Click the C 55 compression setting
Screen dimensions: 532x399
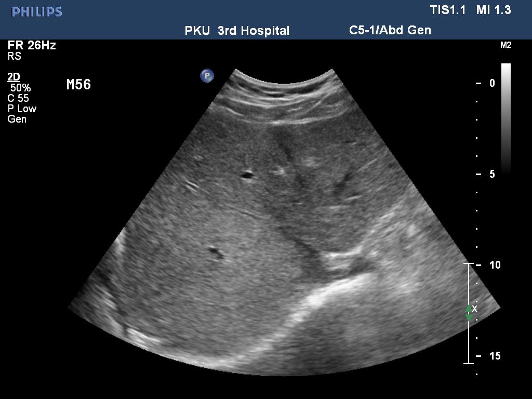pyautogui.click(x=18, y=98)
